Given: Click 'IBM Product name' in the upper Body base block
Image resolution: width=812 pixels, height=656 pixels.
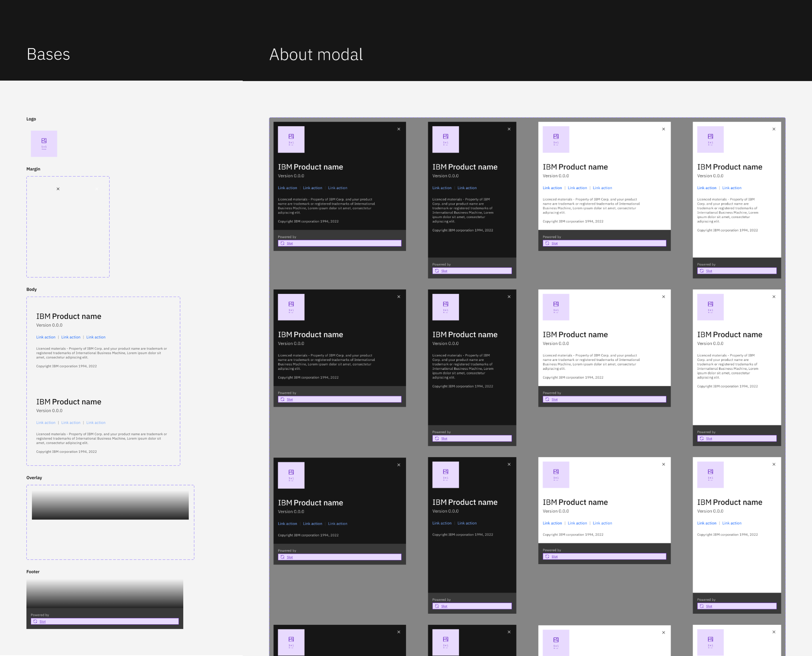Looking at the screenshot, I should pyautogui.click(x=69, y=316).
